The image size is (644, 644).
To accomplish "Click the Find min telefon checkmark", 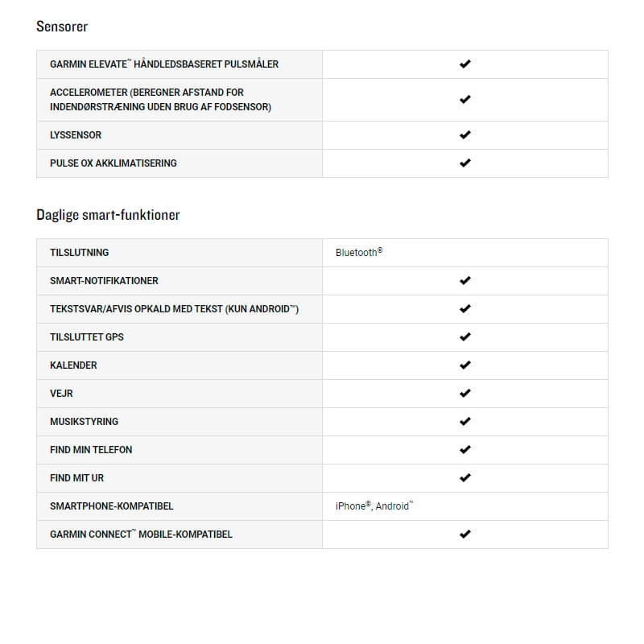I will click(x=464, y=450).
